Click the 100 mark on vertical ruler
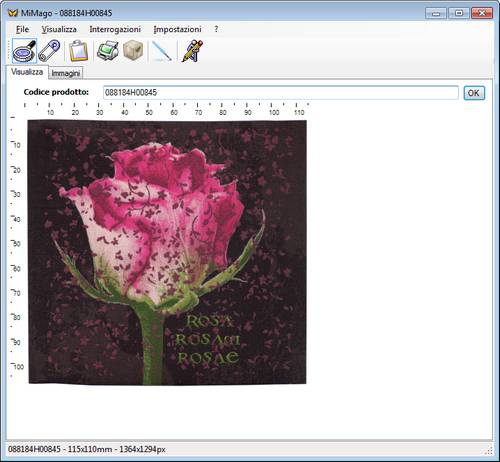500x462 pixels. [19, 367]
